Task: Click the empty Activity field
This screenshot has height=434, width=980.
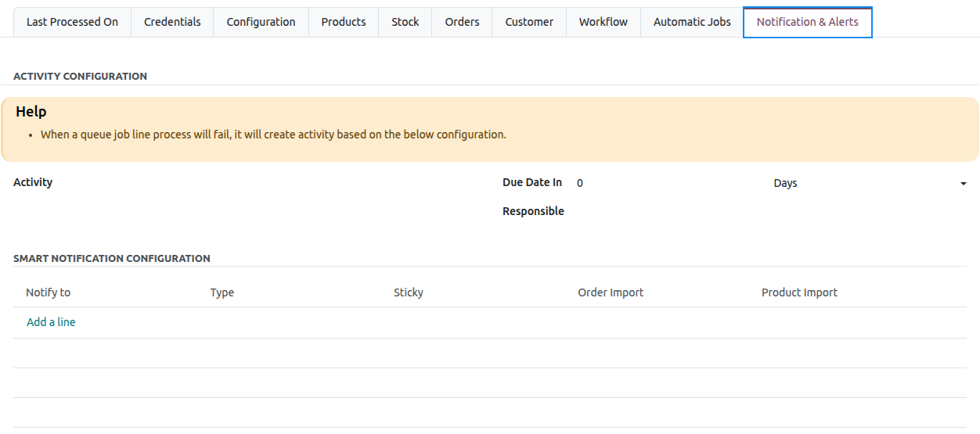Action: (283, 183)
